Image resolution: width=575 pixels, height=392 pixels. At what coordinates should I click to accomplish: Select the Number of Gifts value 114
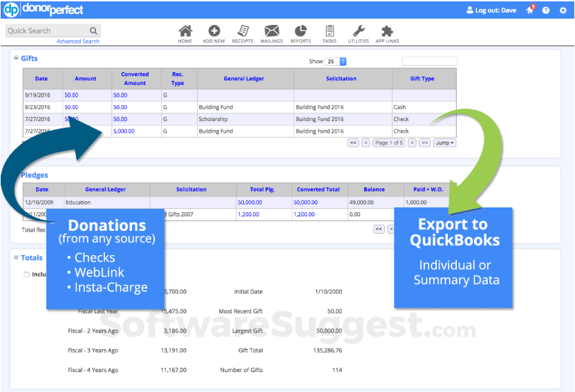tap(337, 370)
